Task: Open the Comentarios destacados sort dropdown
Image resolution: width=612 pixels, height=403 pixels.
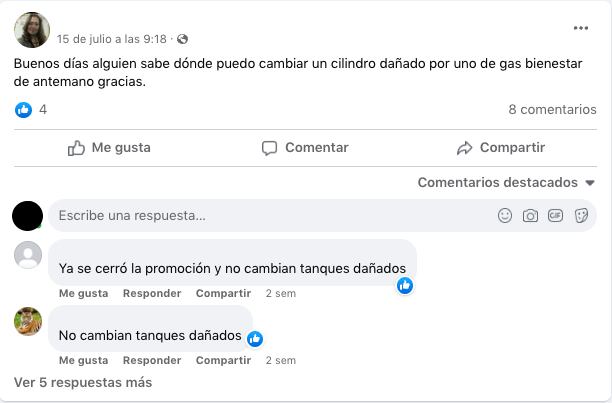Action: pos(506,183)
